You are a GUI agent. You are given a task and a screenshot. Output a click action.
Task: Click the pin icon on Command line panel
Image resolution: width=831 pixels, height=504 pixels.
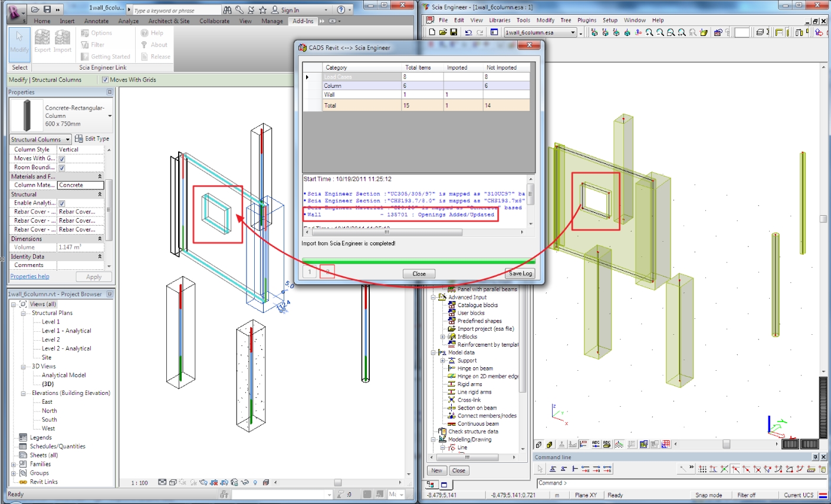(816, 457)
